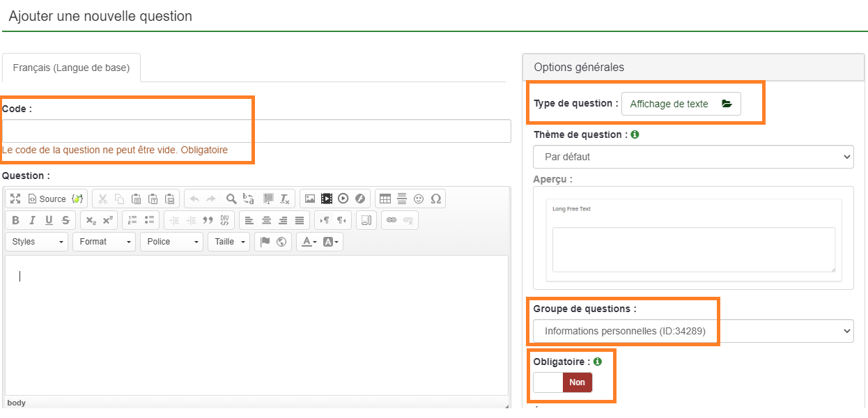Click the Affichage de texte type button
This screenshot has width=868, height=418.
(x=681, y=104)
